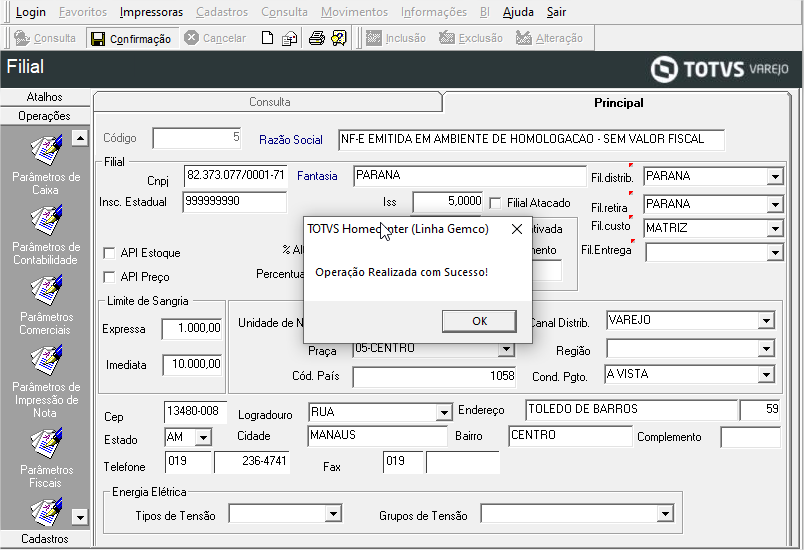Expand the Canal Distrib. dropdown
The width and height of the screenshot is (804, 550).
coord(766,321)
